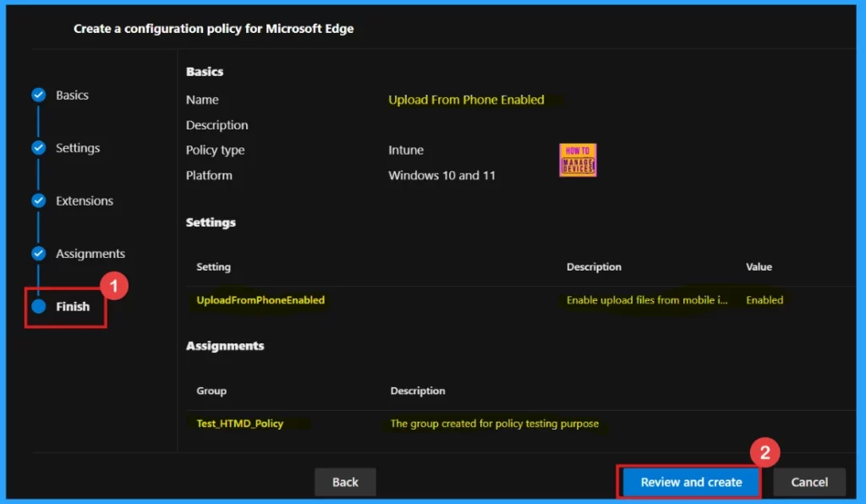Click the Settings step checkmark icon

click(x=39, y=148)
